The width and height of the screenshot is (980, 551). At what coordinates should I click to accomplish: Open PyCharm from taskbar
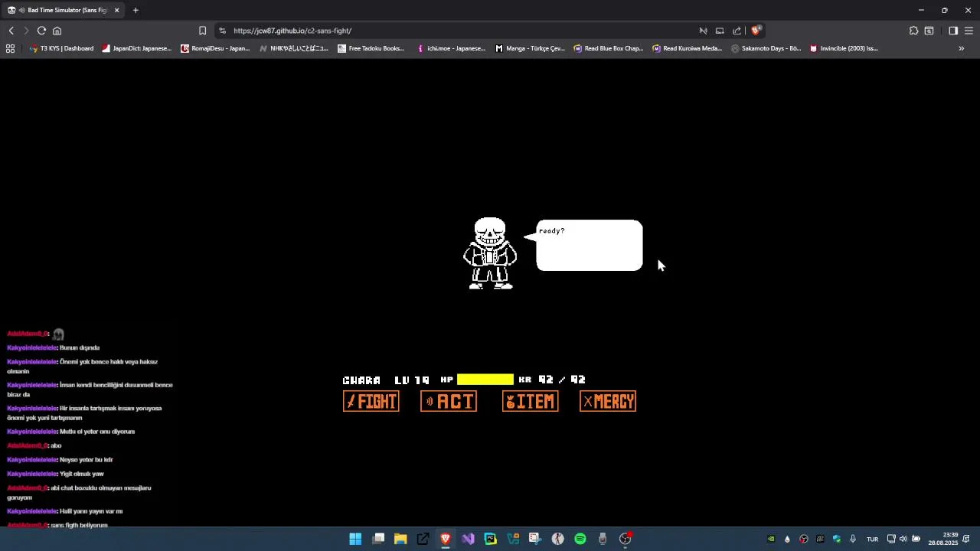[x=490, y=539]
